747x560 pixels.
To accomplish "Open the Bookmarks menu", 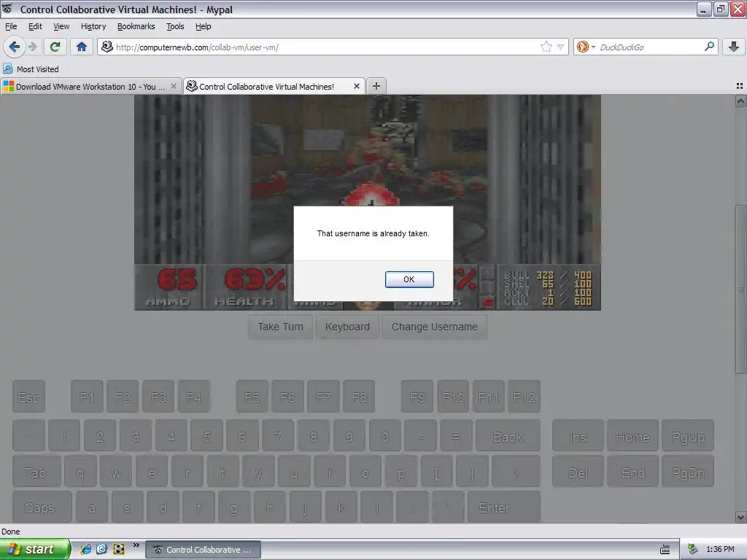I will click(x=136, y=26).
